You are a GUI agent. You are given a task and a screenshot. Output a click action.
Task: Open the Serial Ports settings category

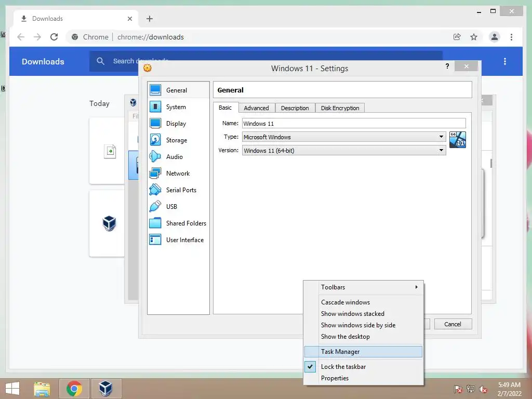(178, 190)
